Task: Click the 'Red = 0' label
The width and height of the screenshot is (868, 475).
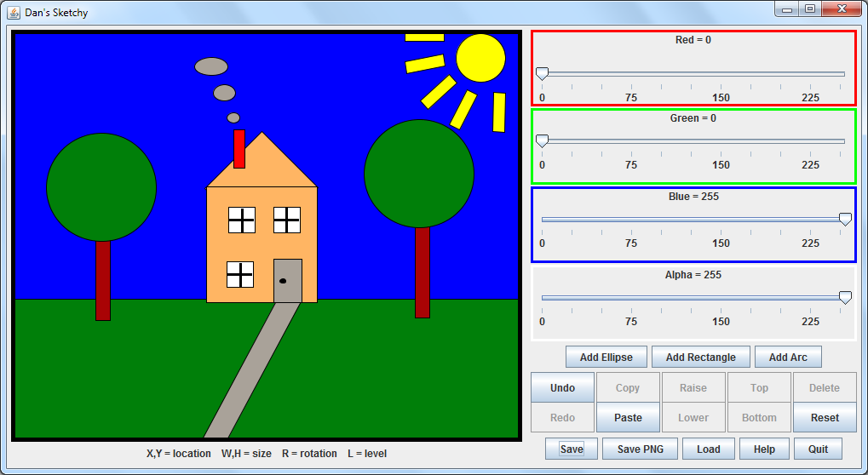Action: click(693, 40)
